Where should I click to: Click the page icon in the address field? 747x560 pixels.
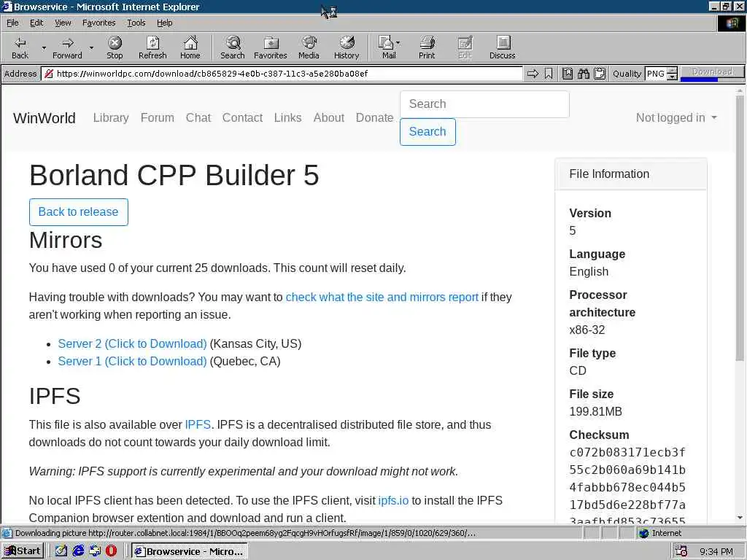[49, 74]
